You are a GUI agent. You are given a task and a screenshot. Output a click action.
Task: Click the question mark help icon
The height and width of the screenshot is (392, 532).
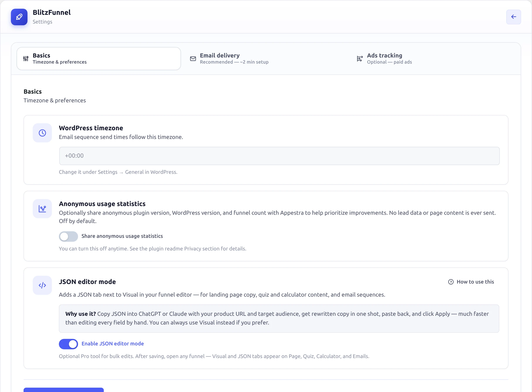click(451, 282)
